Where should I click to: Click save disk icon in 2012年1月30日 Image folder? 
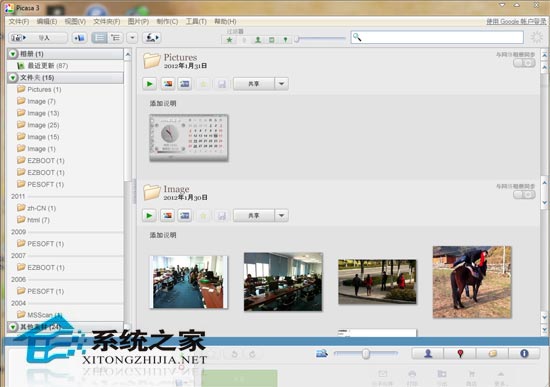[222, 215]
